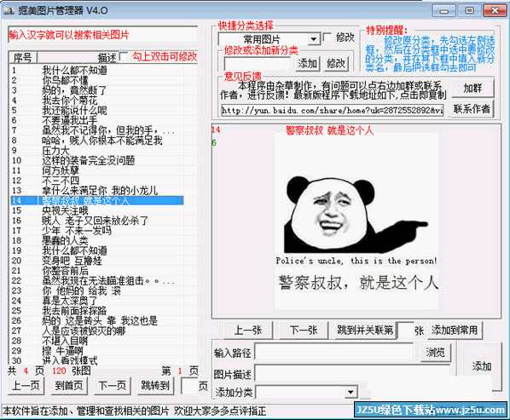This screenshot has height=420, width=510.
Task: Select row 2 你鸟都不懂
Action: click(97, 80)
